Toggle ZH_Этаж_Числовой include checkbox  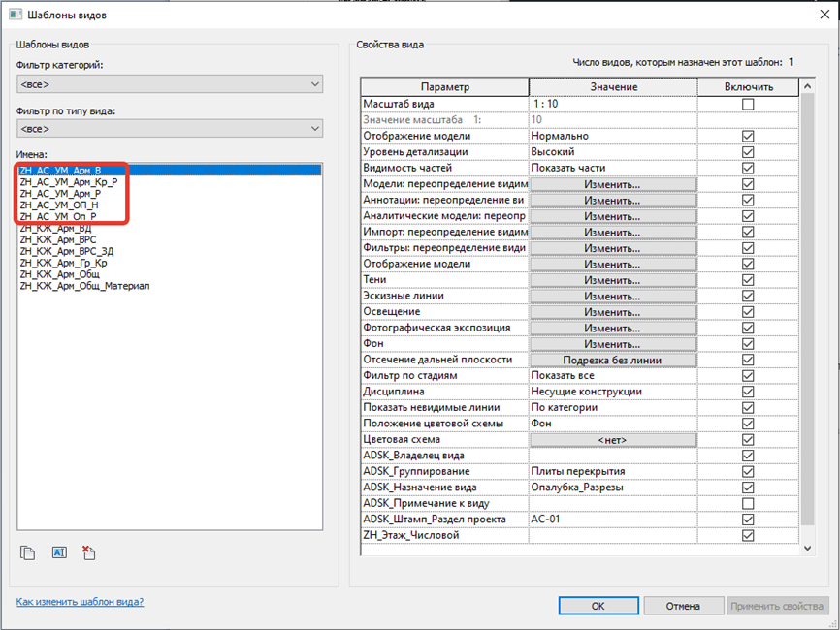click(x=748, y=535)
